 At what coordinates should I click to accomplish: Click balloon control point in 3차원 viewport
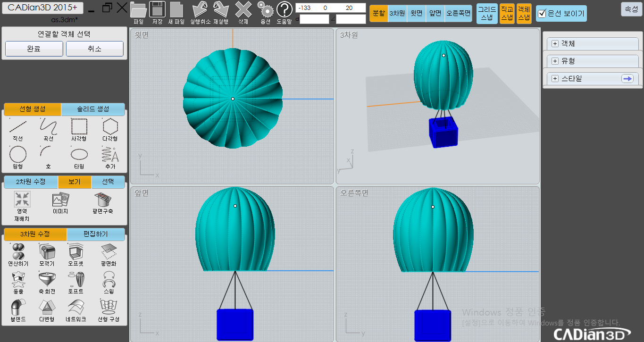coord(443,56)
